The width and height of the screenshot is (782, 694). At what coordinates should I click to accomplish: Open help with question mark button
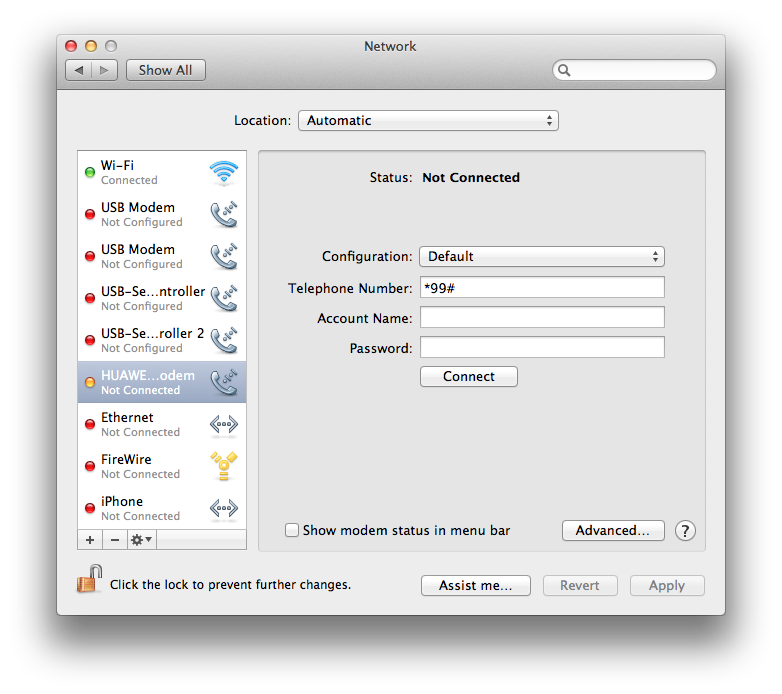click(x=685, y=530)
